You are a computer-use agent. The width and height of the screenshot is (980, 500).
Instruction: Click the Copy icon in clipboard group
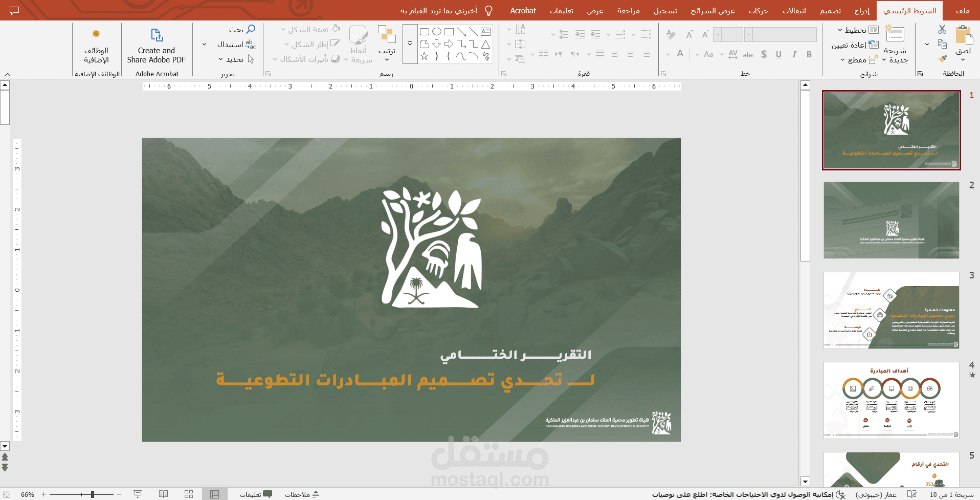(942, 45)
